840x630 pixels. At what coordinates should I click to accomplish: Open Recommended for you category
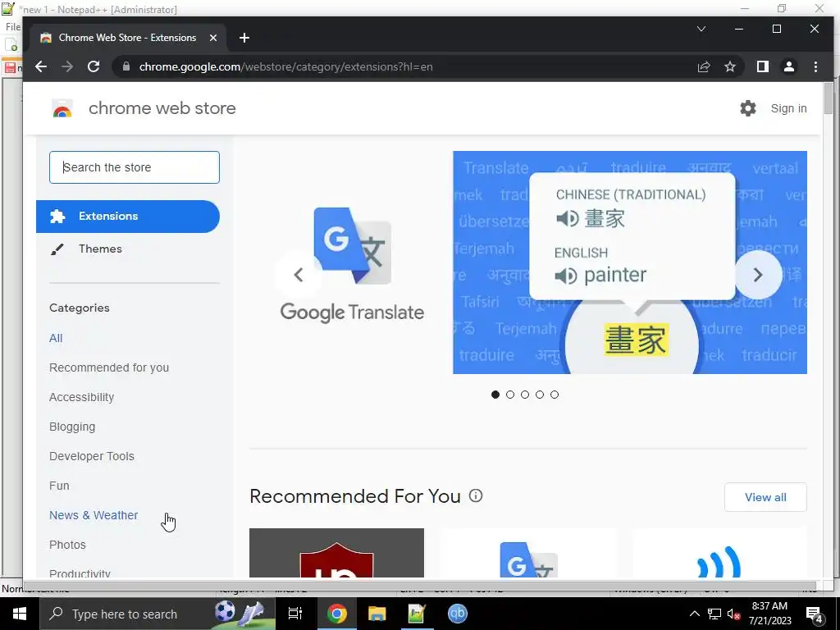109,367
